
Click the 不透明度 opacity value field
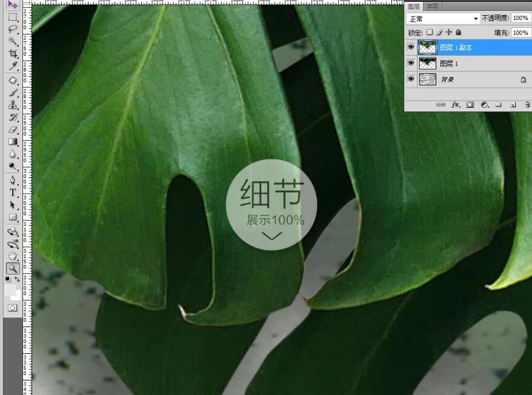[x=520, y=18]
